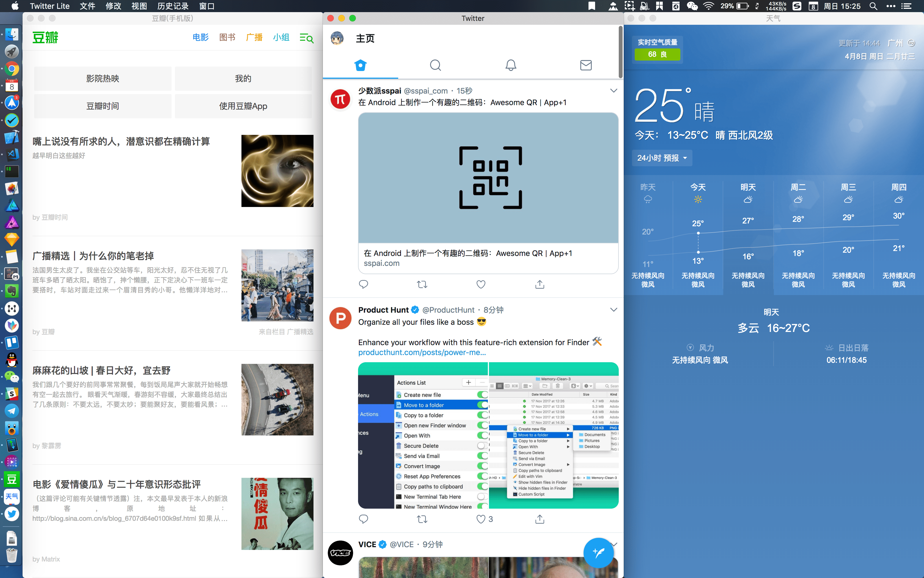Open article 麻麻花的山坡 春日大好
The height and width of the screenshot is (578, 924).
(101, 370)
